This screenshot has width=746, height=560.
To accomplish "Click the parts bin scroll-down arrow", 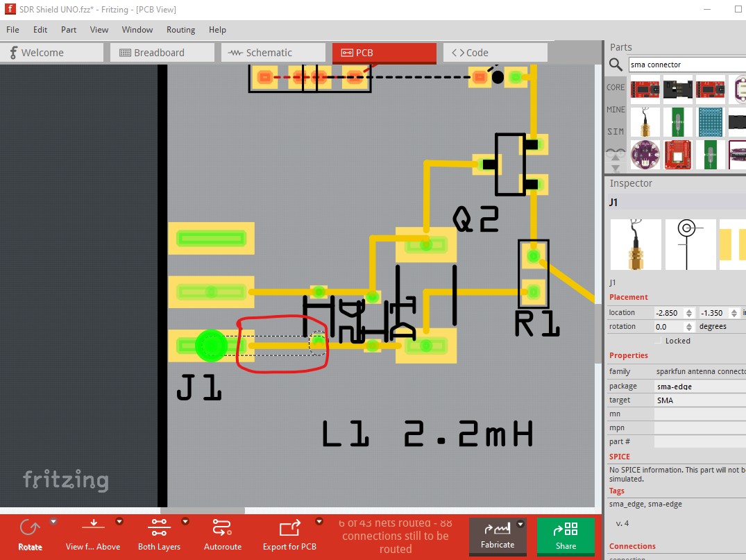I will [615, 169].
